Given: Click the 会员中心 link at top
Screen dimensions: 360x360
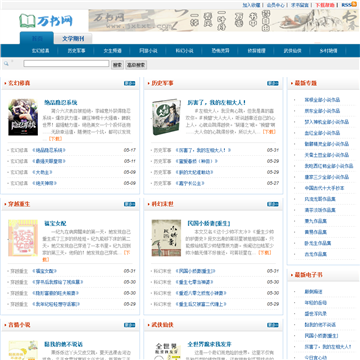Looking at the screenshot, I should [275, 5].
